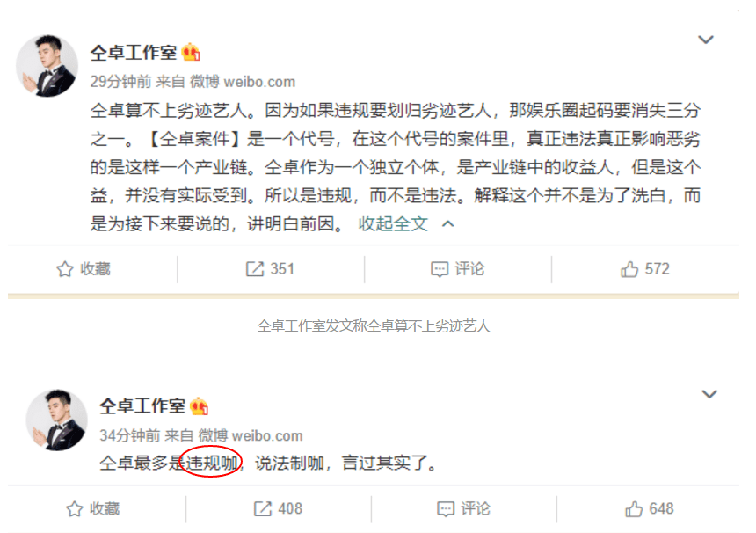
Task: Click the red-circled 违规咖 text
Action: (x=212, y=463)
